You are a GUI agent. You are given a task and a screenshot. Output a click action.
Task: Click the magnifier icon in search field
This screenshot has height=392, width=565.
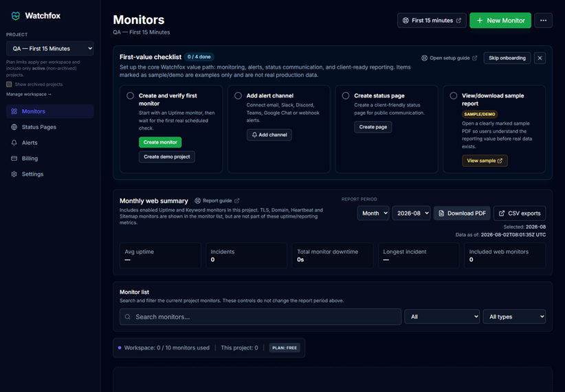pyautogui.click(x=128, y=316)
